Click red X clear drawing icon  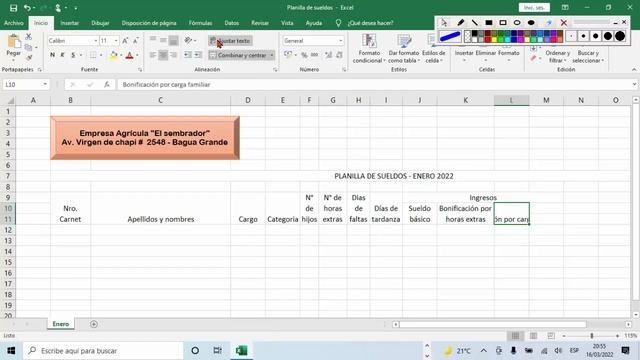pyautogui.click(x=564, y=23)
